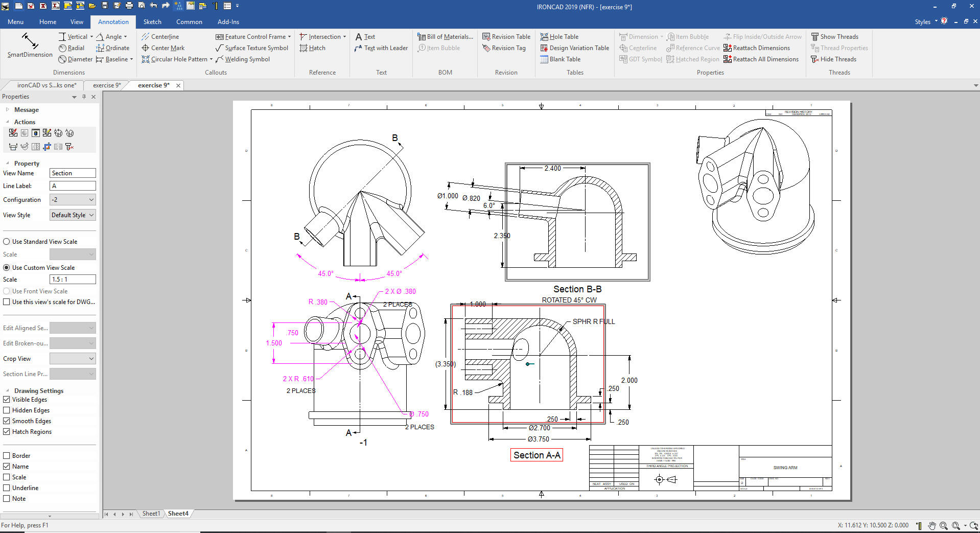Select Use Standard View Scale option
The height and width of the screenshot is (533, 980).
tap(40, 242)
